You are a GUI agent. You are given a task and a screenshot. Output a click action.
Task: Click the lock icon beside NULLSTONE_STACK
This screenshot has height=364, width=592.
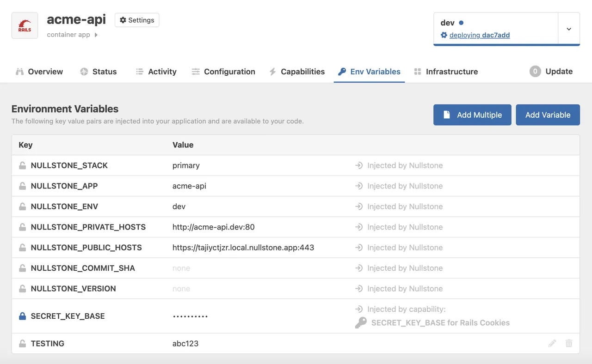click(x=22, y=165)
